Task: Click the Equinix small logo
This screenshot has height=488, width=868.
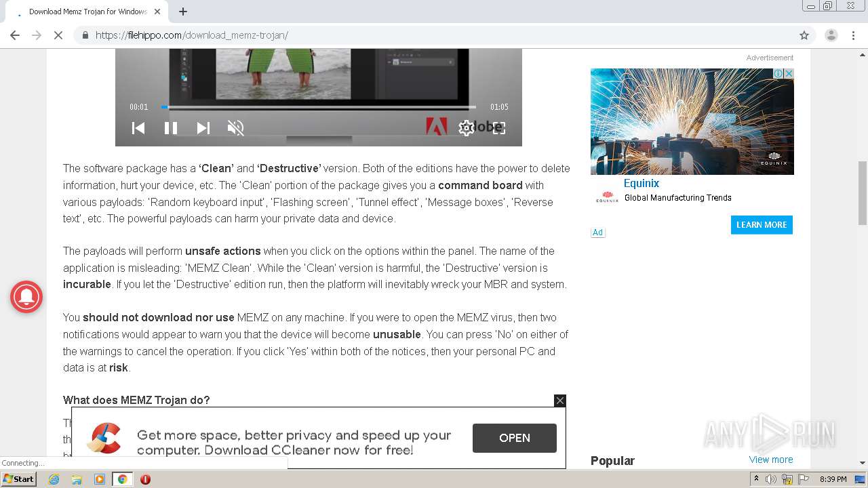Action: (x=607, y=197)
